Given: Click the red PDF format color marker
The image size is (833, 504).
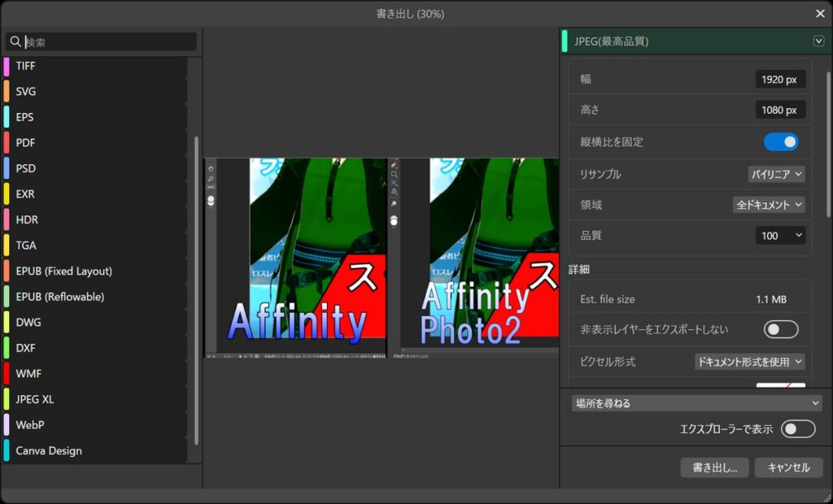Looking at the screenshot, I should click(x=7, y=142).
